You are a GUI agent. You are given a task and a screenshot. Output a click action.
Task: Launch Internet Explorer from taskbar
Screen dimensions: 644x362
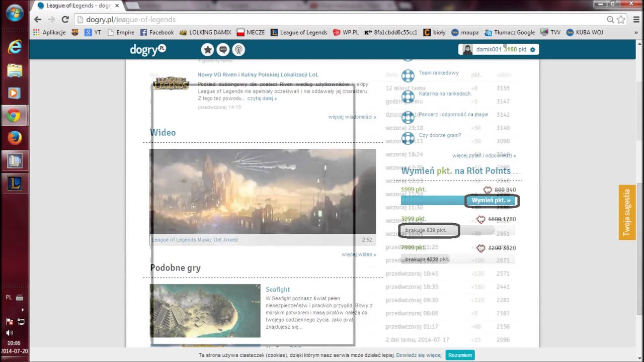pos(15,47)
